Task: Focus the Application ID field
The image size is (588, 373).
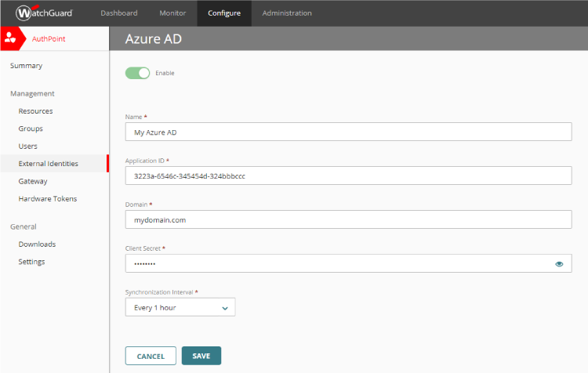Action: (x=348, y=176)
